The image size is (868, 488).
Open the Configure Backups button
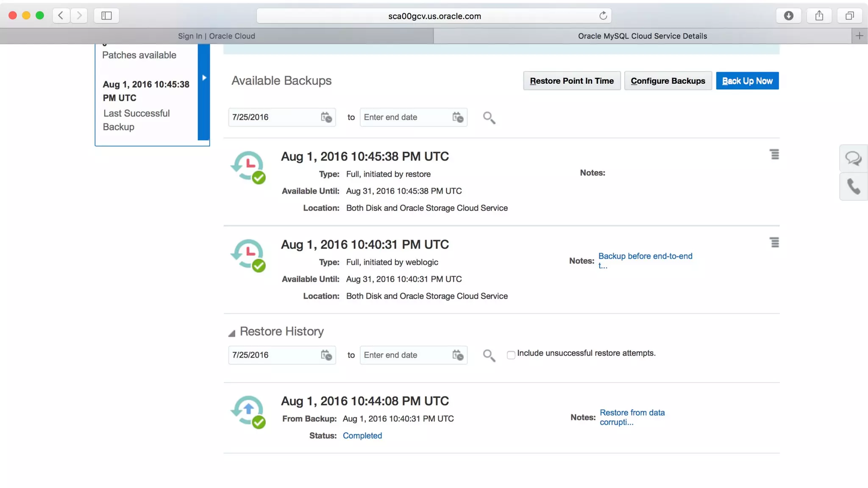tap(668, 81)
